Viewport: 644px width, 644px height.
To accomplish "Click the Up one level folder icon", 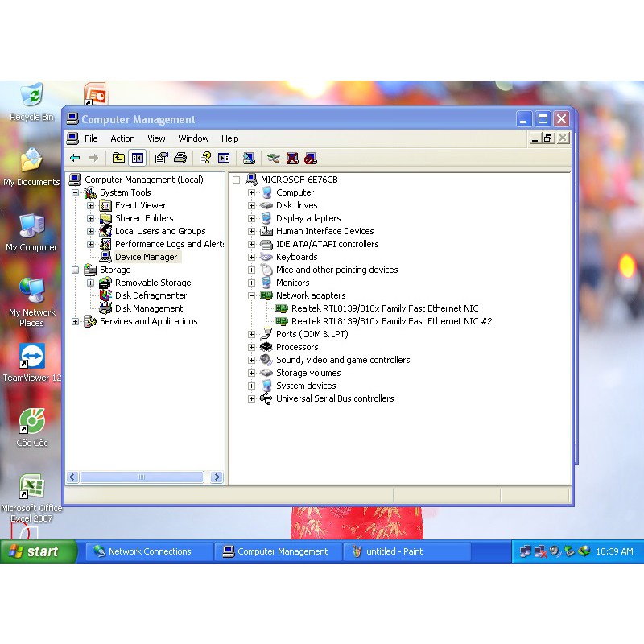I will point(118,158).
